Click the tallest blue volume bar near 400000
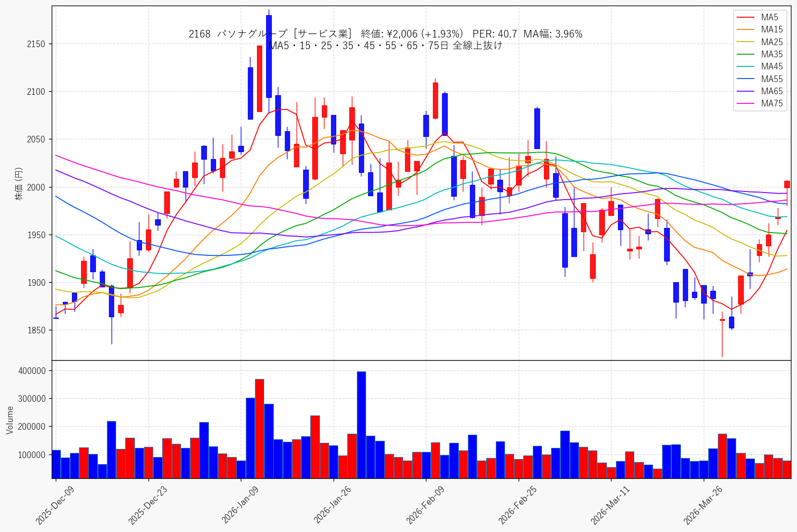This screenshot has height=532, width=797. [361, 425]
